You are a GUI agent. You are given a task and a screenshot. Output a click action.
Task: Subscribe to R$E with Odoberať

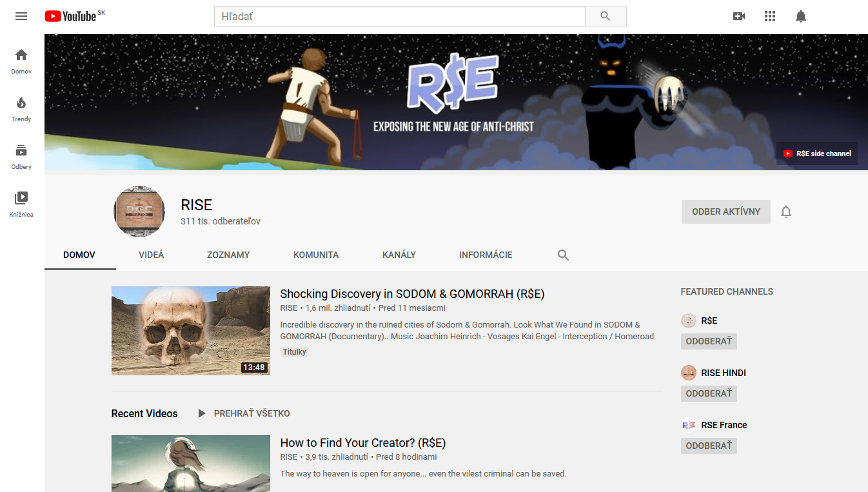click(x=709, y=341)
